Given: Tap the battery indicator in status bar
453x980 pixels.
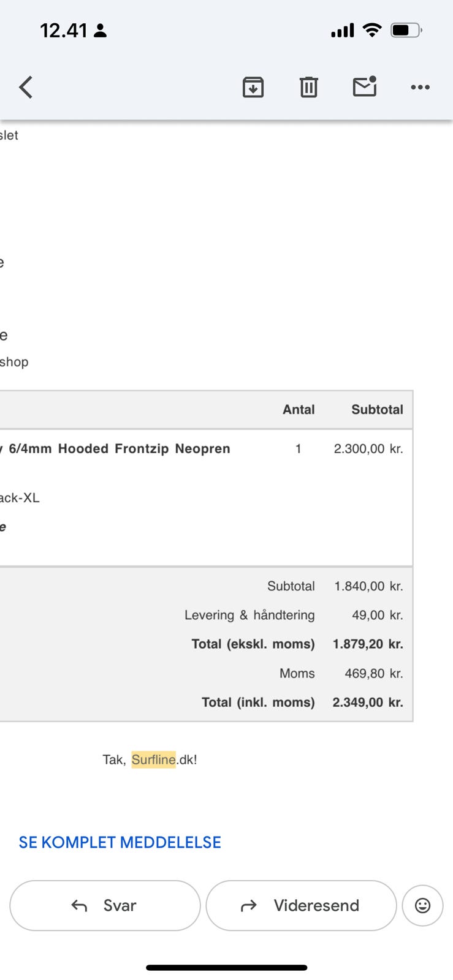Looking at the screenshot, I should pos(406,30).
